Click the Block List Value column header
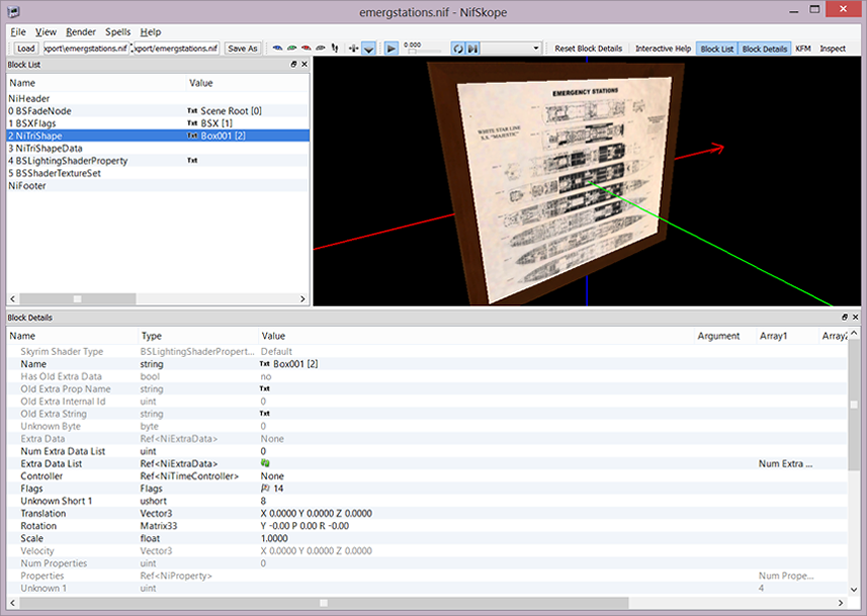The width and height of the screenshot is (867, 616). point(247,83)
